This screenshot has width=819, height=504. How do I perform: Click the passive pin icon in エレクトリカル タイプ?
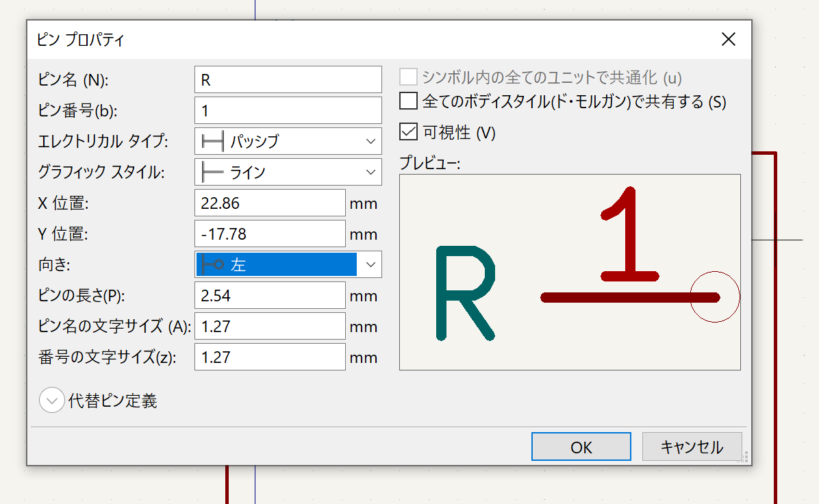click(212, 141)
